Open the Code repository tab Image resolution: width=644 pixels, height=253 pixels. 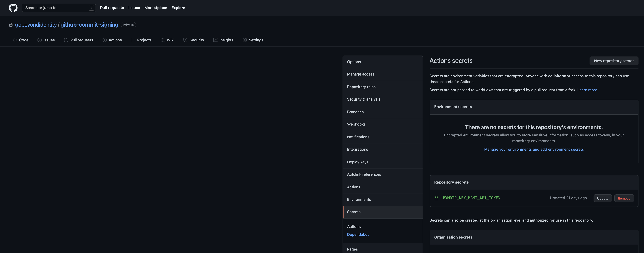click(21, 40)
